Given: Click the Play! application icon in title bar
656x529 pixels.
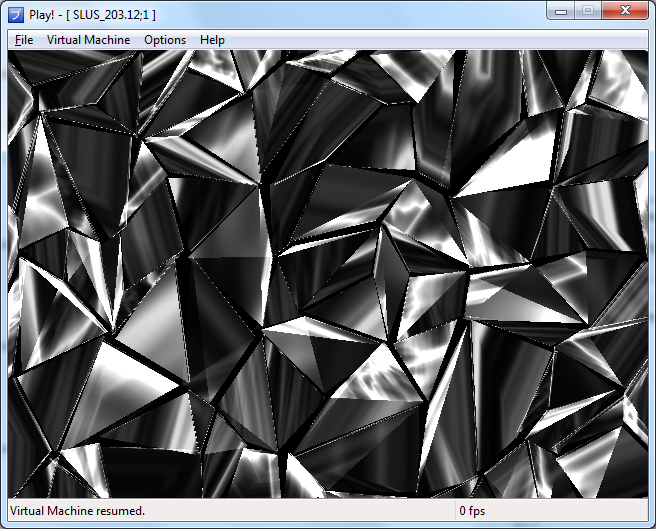Looking at the screenshot, I should pyautogui.click(x=16, y=15).
